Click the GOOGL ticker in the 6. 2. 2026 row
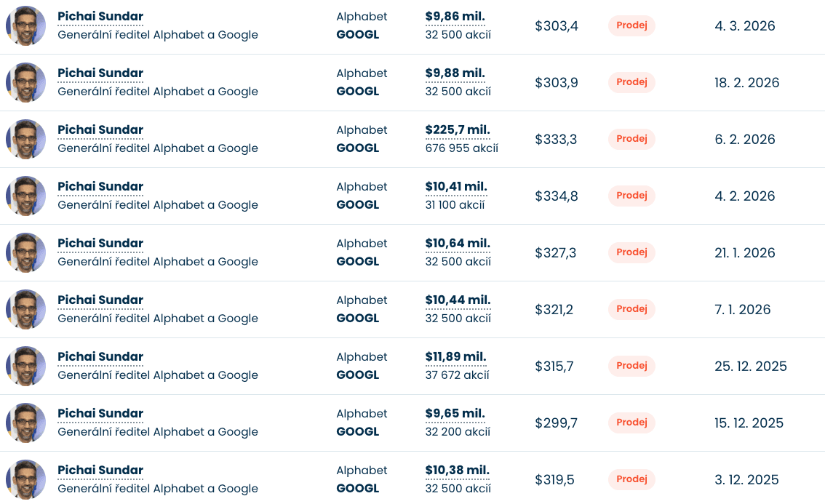 [358, 148]
